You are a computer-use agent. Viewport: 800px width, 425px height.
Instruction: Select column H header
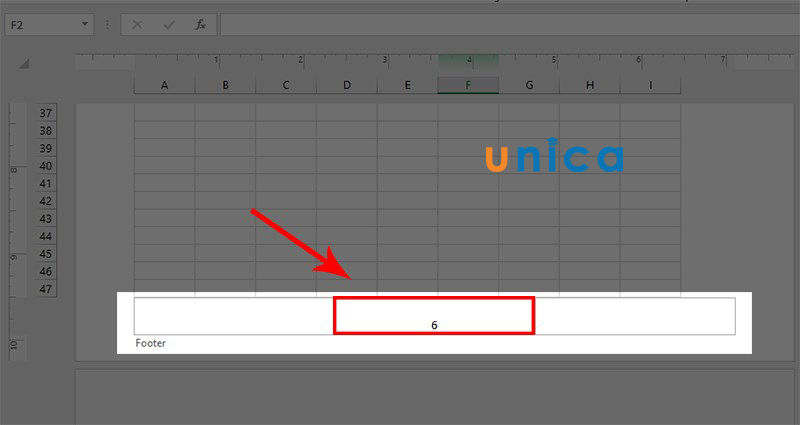(590, 85)
